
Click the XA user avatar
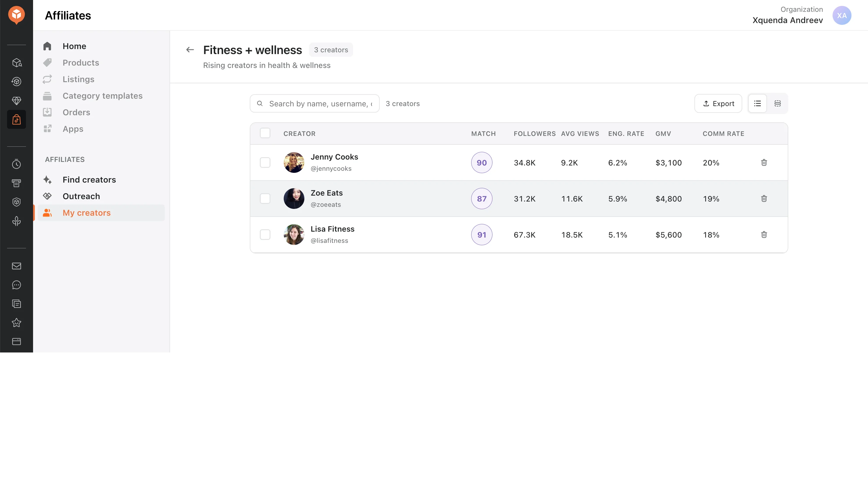click(841, 15)
